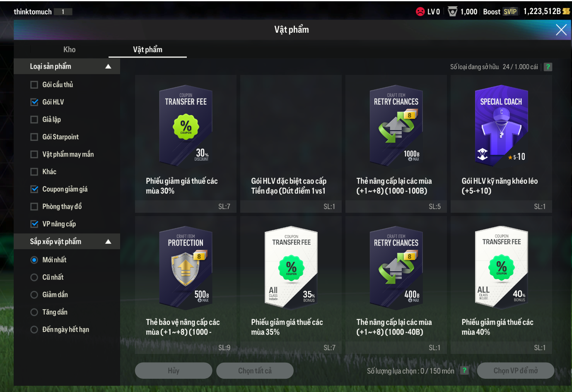Choose the Transfer Fee 35% bonus coupon

pyautogui.click(x=291, y=285)
